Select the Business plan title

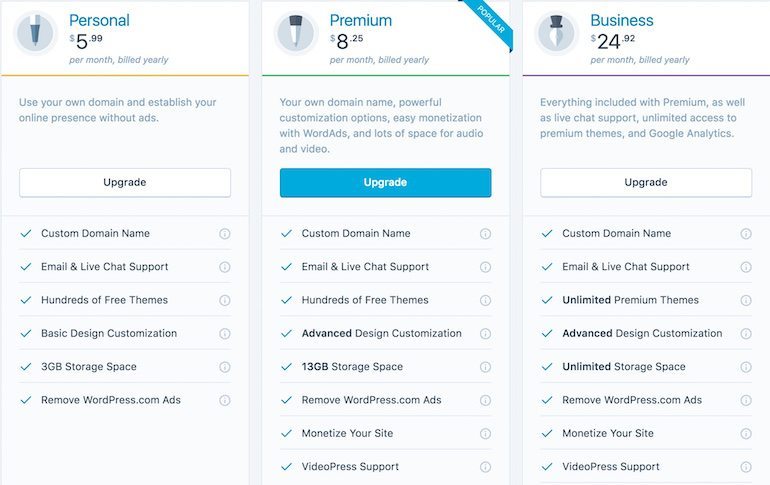(x=622, y=20)
